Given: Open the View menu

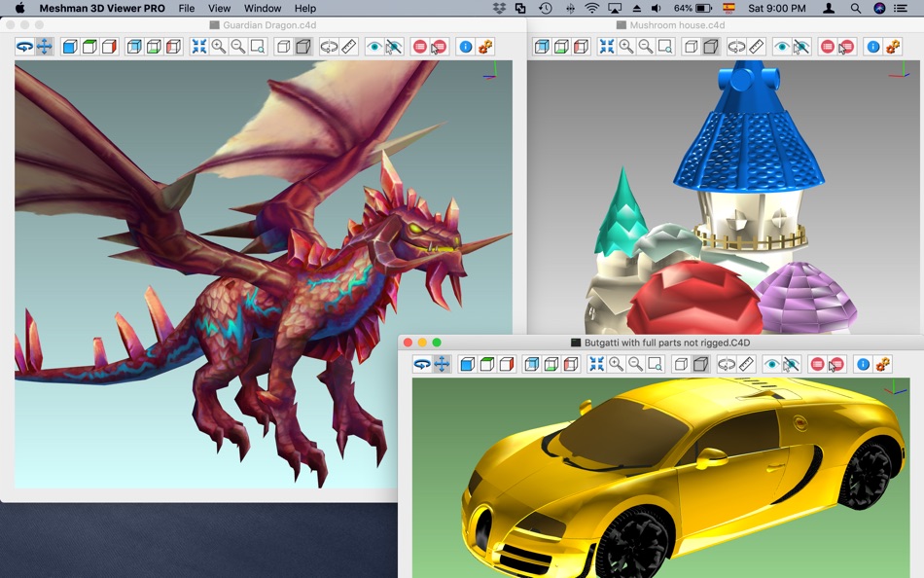Looking at the screenshot, I should tap(219, 8).
